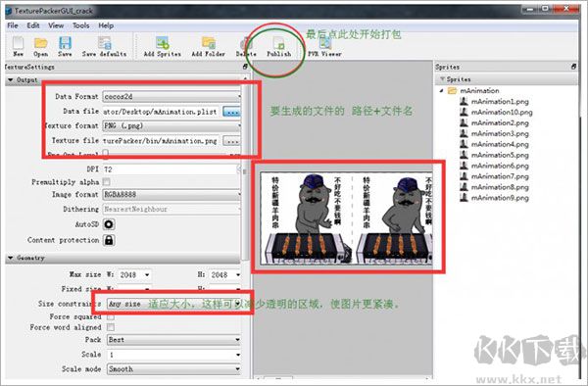Viewport: 588px width, 386px height.
Task: Collapse the Output section
Action: pos(11,79)
